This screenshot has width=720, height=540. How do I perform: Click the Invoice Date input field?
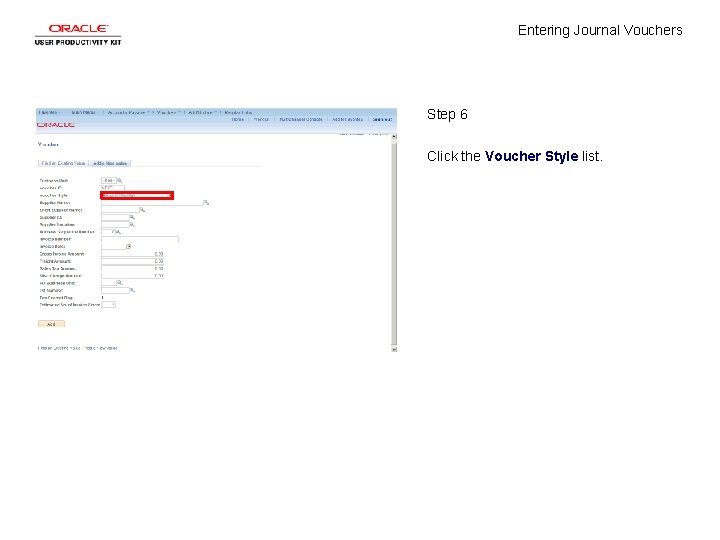[113, 247]
